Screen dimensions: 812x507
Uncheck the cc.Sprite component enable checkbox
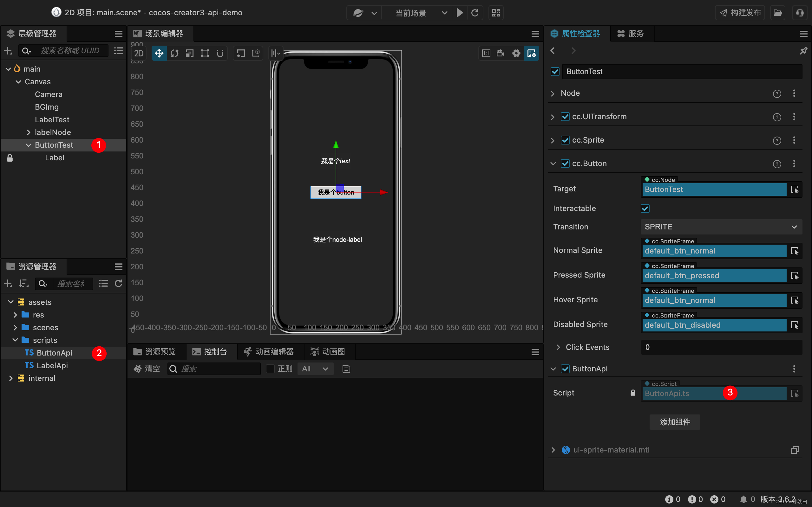tap(565, 140)
